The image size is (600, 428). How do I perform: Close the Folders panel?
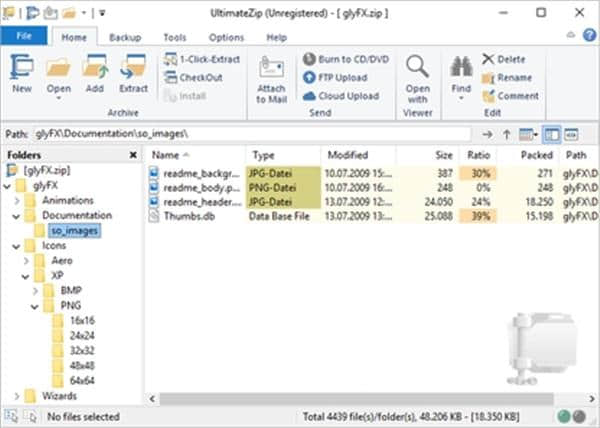pos(133,156)
